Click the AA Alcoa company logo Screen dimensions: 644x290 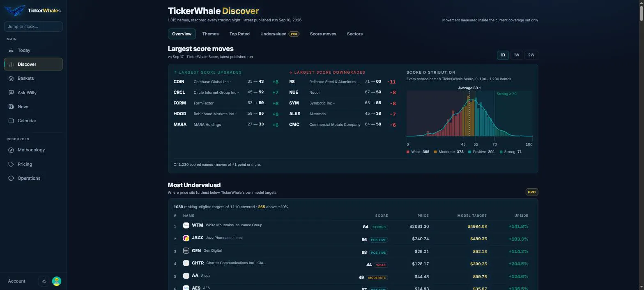(186, 276)
